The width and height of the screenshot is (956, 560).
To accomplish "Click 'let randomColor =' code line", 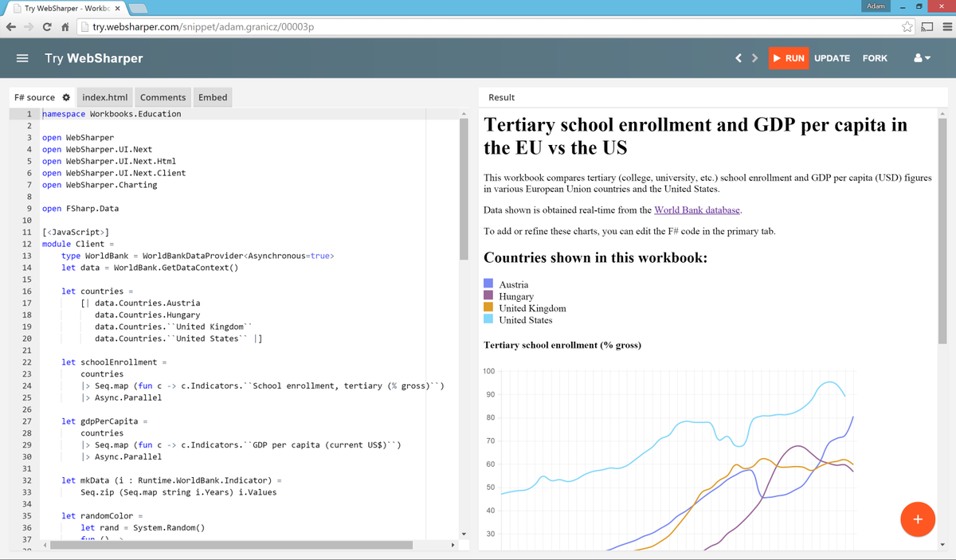I will coord(102,516).
